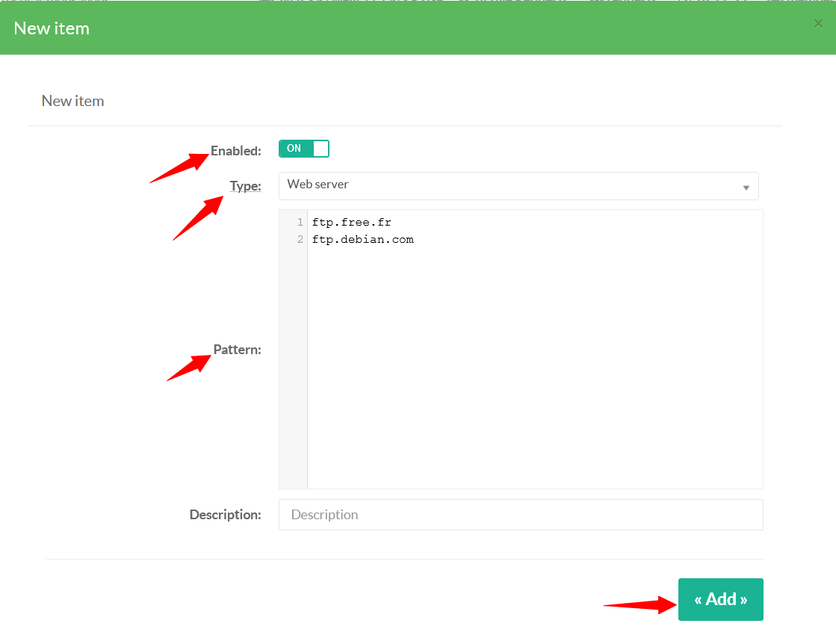Screen dimensions: 836x644
Task: Focus the Description input field
Action: [521, 515]
